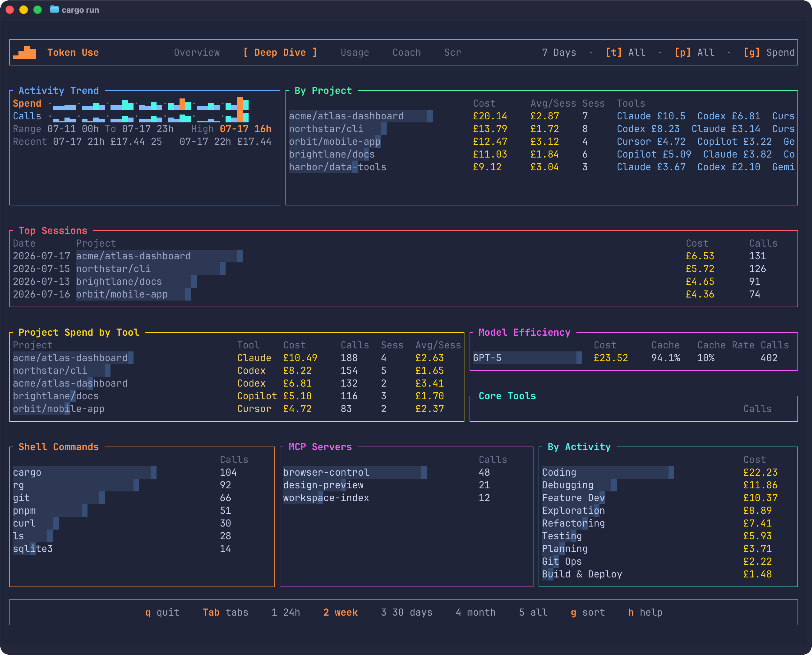Click the 7 Days period indicator
Image resolution: width=812 pixels, height=655 pixels.
559,52
